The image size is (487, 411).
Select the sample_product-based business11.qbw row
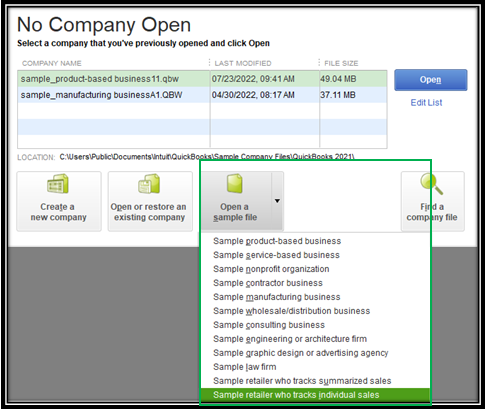tap(202, 79)
